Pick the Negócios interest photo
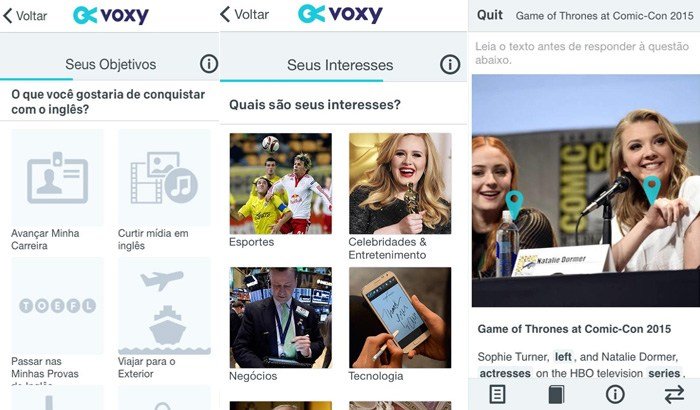The width and height of the screenshot is (700, 410). (280, 318)
